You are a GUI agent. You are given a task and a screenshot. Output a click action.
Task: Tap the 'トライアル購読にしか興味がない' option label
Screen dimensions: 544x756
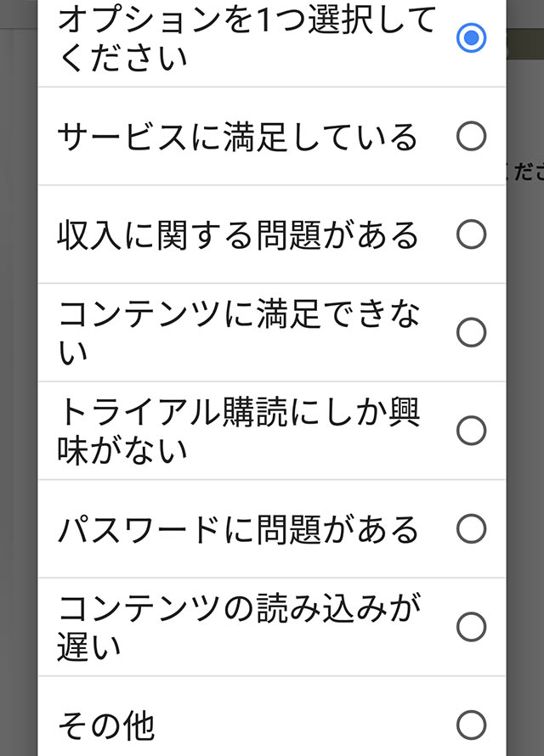(x=239, y=431)
